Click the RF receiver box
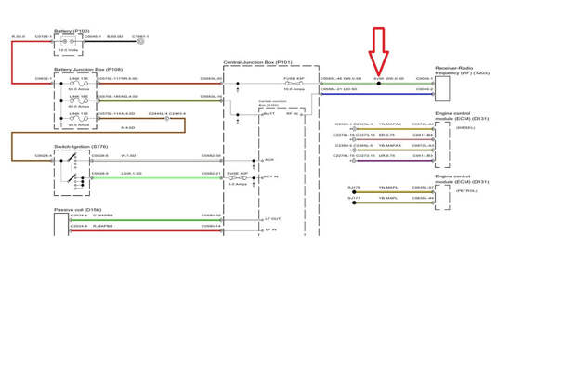576x392 pixels. click(x=442, y=88)
